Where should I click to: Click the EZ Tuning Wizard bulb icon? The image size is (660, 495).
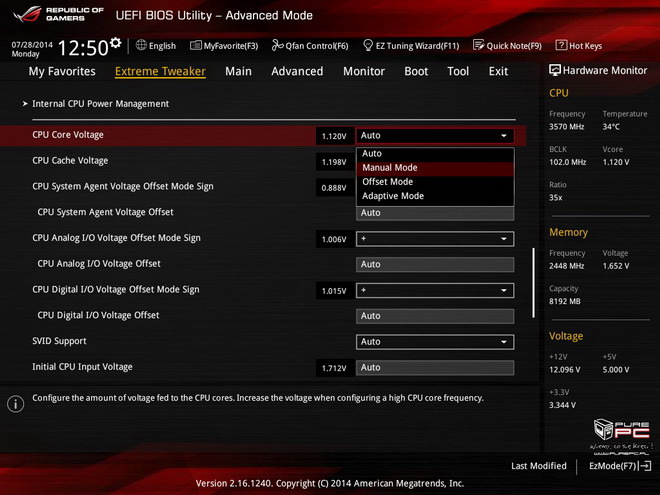pyautogui.click(x=368, y=45)
